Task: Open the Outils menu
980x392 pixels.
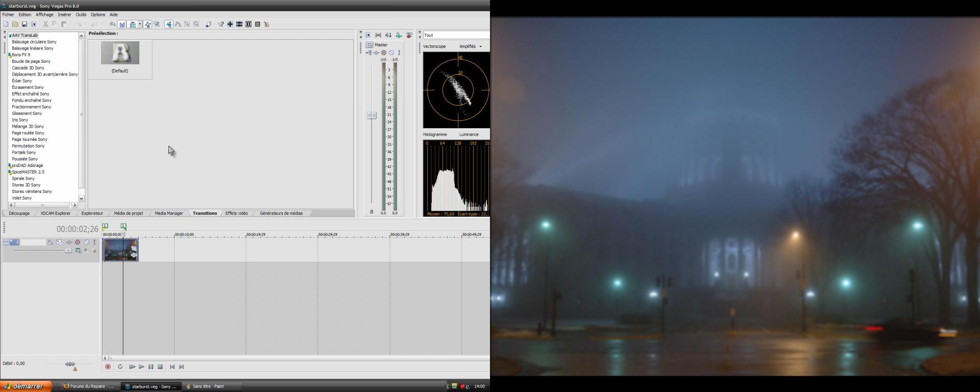Action: click(x=81, y=15)
